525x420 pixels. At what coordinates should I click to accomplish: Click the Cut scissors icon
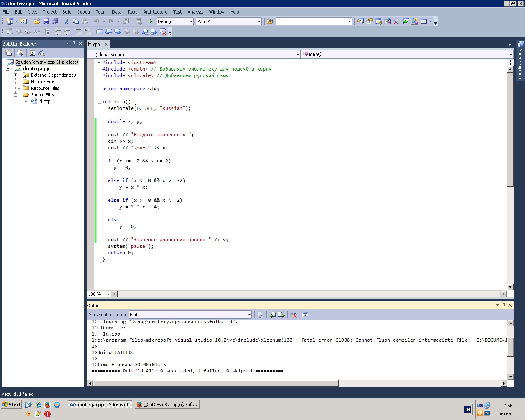click(x=66, y=21)
